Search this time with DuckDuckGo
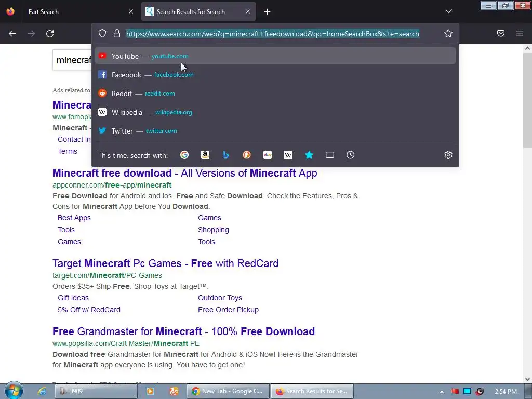Screen dimensions: 532x399 click(247, 155)
